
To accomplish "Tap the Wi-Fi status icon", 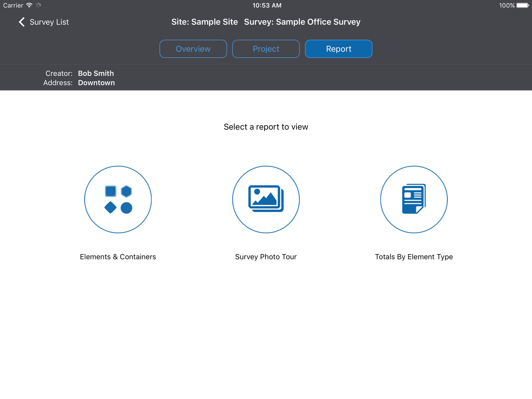I will 29,5.
